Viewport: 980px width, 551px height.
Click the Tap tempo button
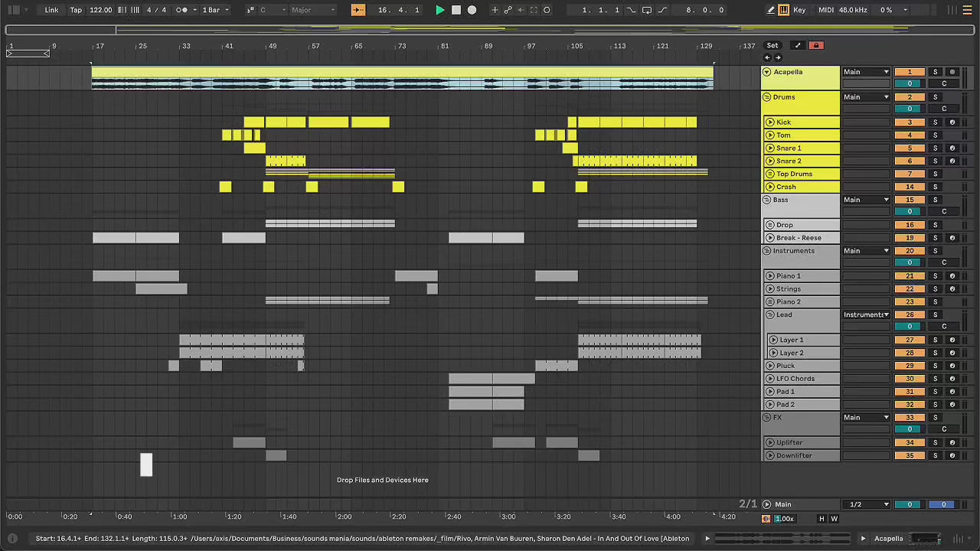(x=76, y=10)
